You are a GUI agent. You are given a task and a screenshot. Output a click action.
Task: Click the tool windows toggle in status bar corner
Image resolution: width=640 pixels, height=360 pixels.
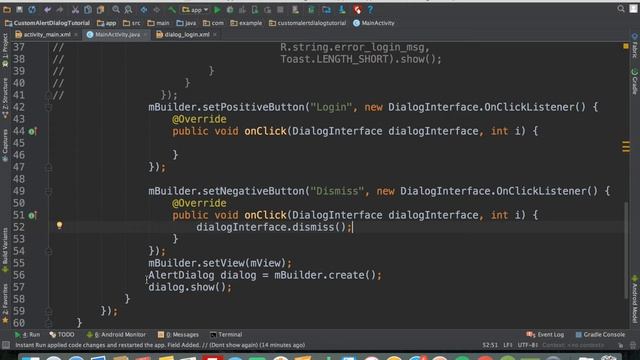[6, 345]
